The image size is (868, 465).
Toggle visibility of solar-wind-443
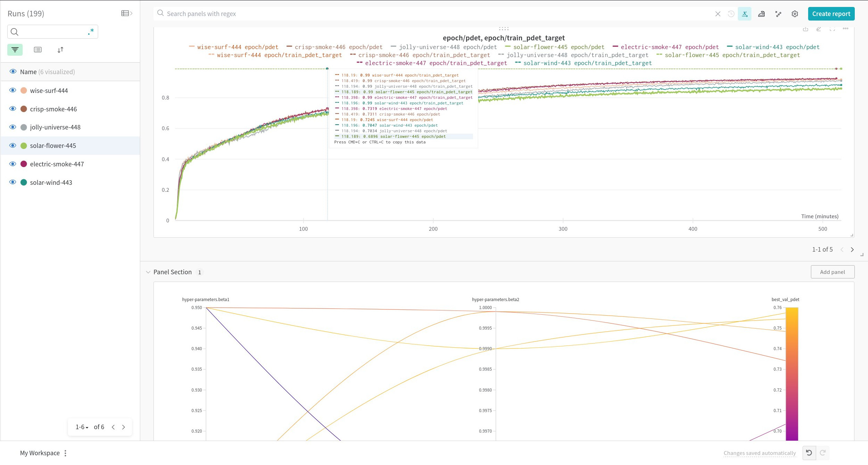[13, 182]
